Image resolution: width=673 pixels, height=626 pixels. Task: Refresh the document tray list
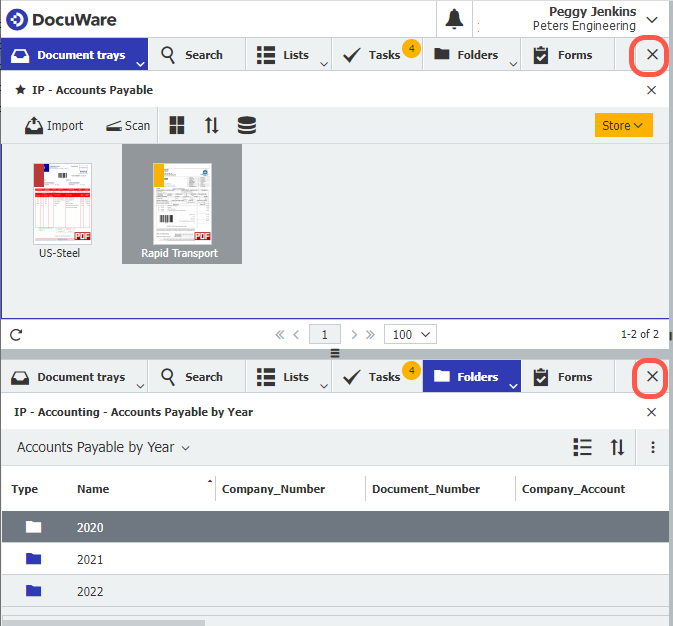tap(16, 335)
